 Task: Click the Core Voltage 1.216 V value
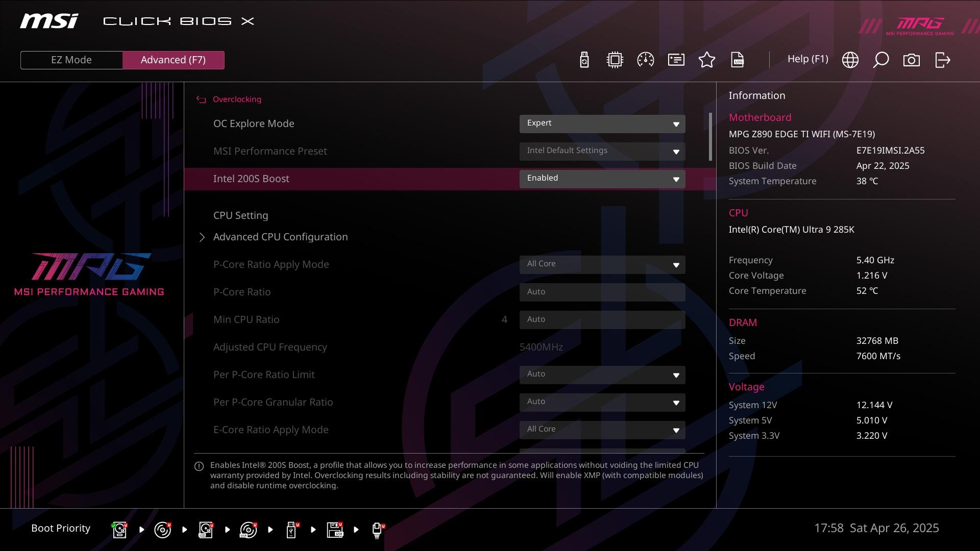872,276
